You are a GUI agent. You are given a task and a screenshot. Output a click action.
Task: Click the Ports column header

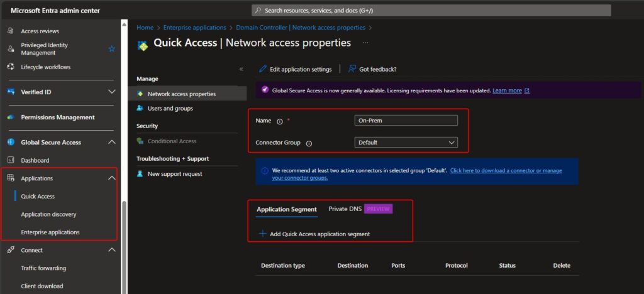click(x=398, y=266)
